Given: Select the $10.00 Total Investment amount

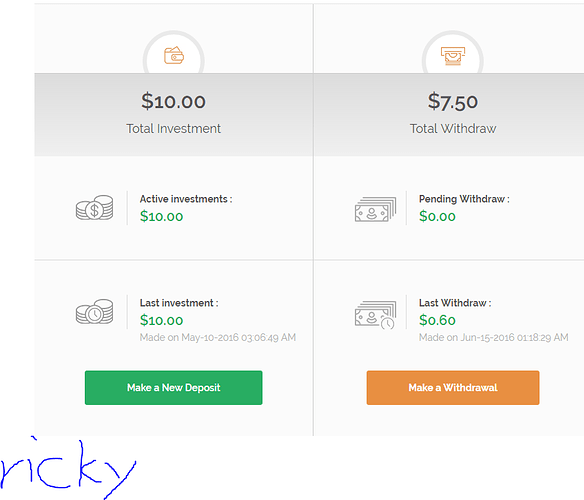Looking at the screenshot, I should pos(173,101).
